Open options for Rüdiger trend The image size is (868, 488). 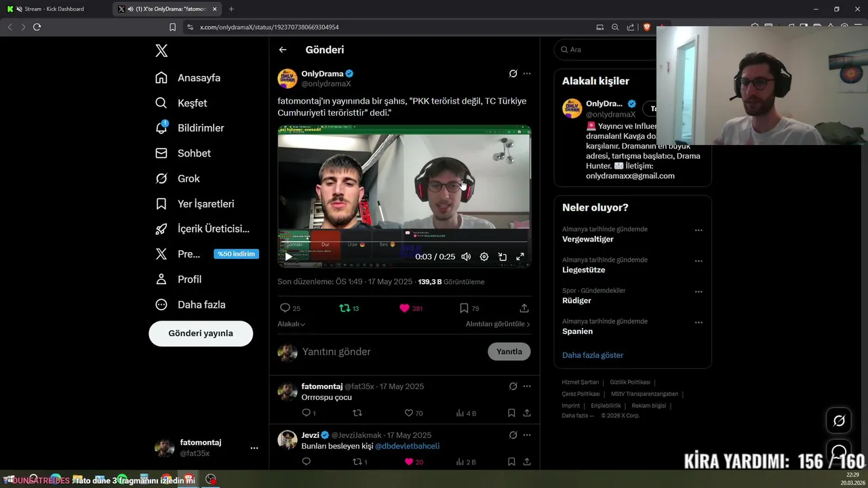[698, 292]
